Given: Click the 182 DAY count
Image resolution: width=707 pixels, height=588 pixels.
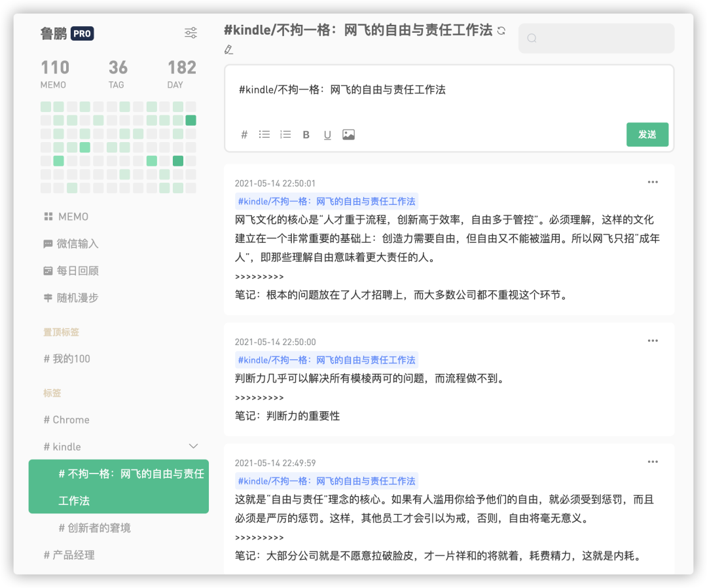Looking at the screenshot, I should pos(182,74).
